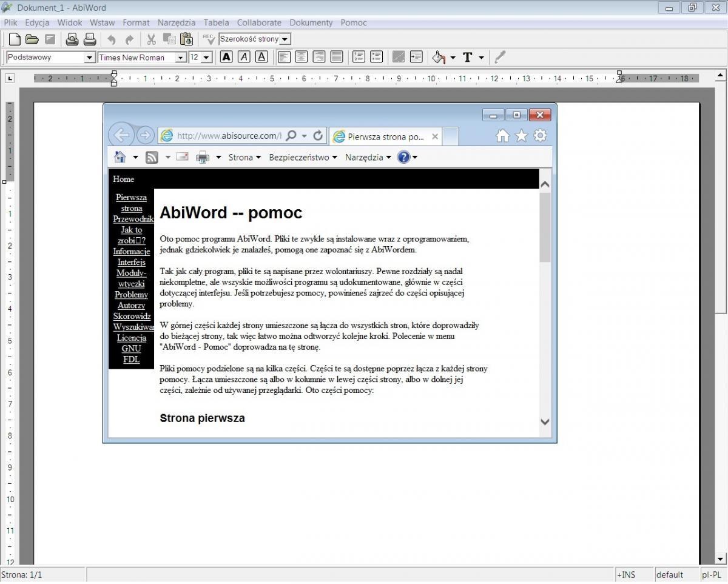This screenshot has height=584, width=728.
Task: Click the font color T button
Action: (468, 57)
